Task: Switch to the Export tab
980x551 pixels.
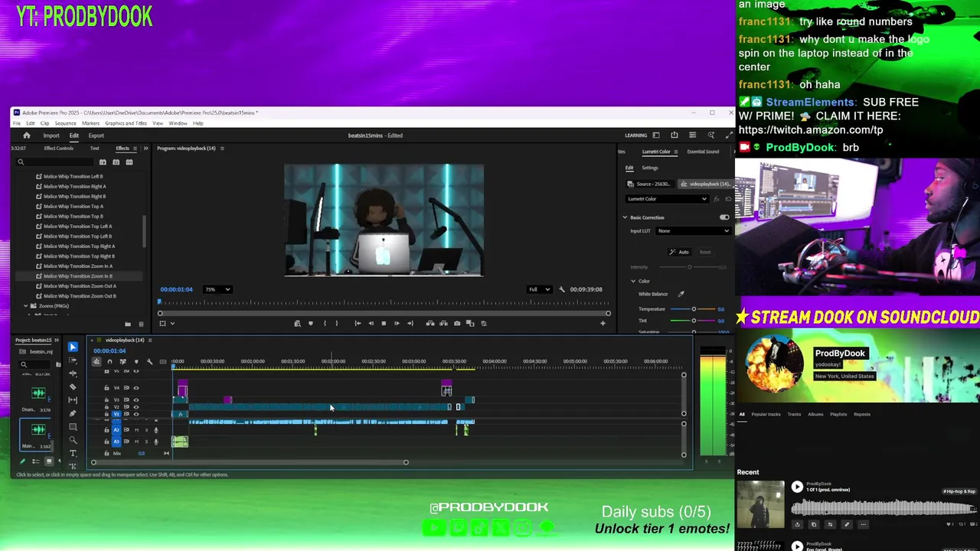Action: point(96,135)
